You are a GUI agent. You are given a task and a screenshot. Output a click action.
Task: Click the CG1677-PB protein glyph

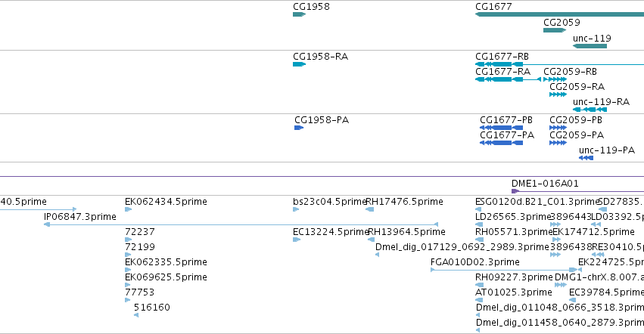point(501,128)
